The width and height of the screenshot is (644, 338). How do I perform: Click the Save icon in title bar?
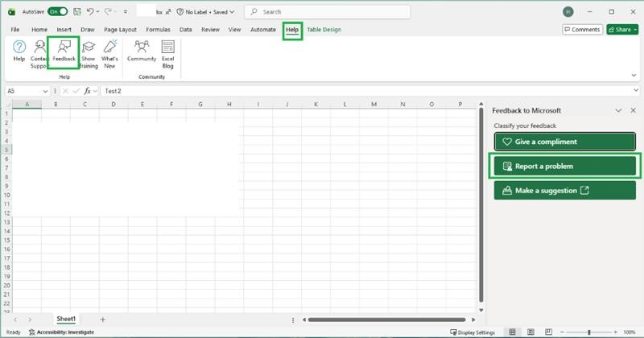tap(76, 12)
